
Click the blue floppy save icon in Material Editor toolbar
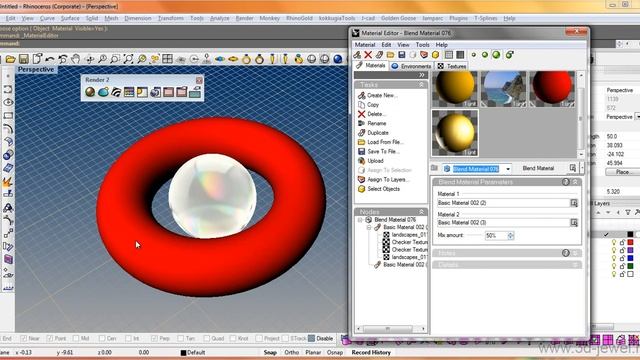coord(402,55)
